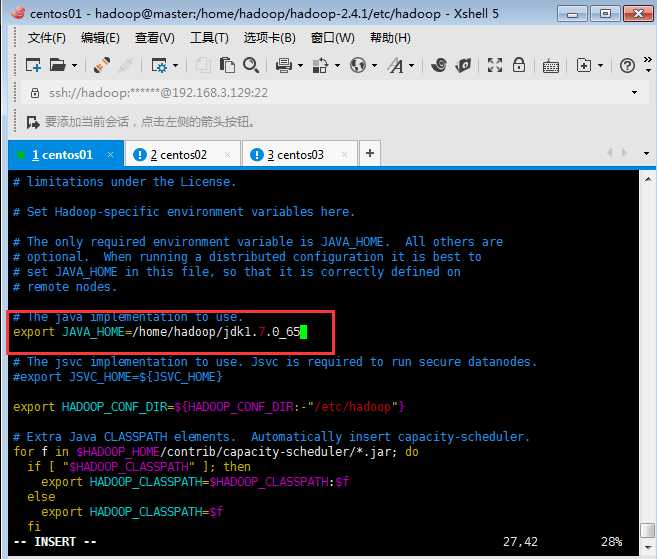Click the terminal scrollbar up arrow

coord(648,179)
